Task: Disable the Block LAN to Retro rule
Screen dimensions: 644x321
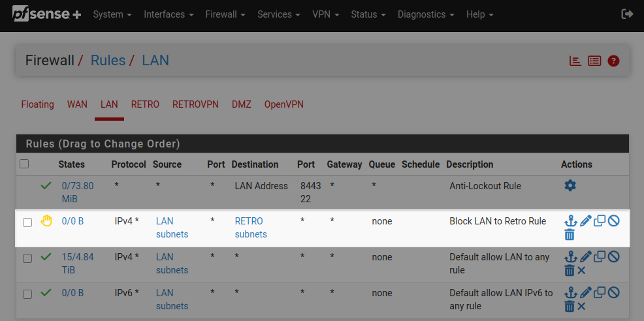Action: 613,221
